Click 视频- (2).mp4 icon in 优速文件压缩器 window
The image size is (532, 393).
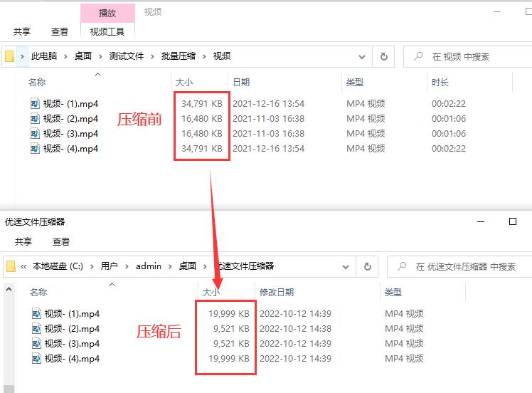[x=37, y=328]
